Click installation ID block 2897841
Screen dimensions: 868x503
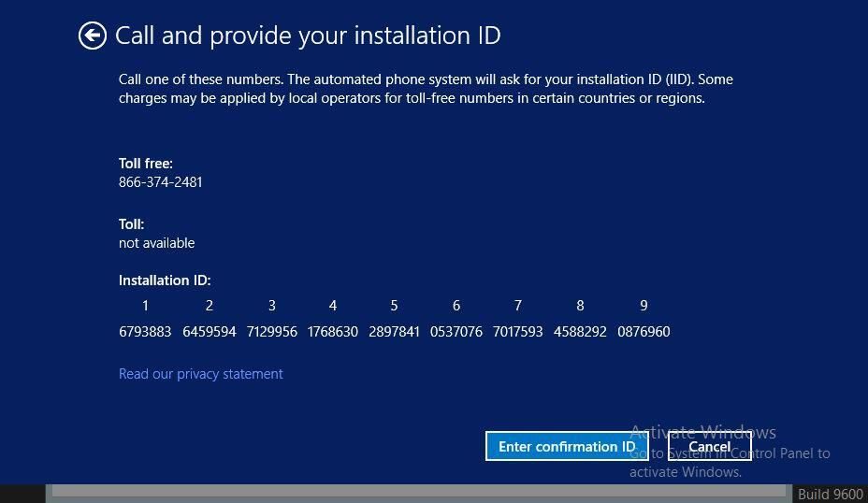(394, 332)
